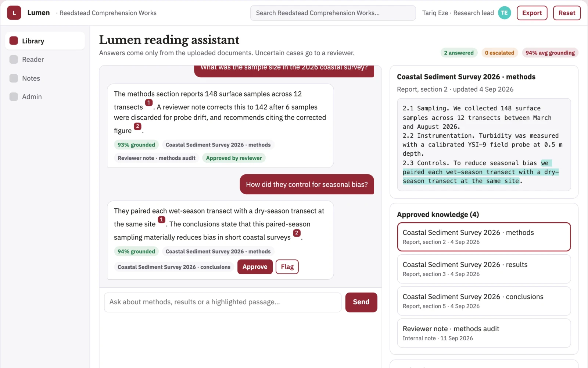
Task: Flag the seasonal bias answer
Action: coord(287,267)
